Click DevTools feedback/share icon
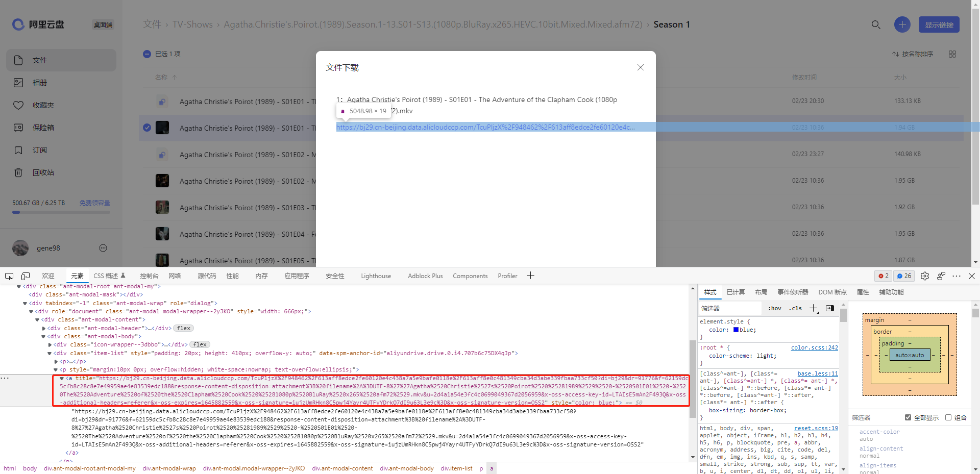This screenshot has width=980, height=474. (941, 276)
